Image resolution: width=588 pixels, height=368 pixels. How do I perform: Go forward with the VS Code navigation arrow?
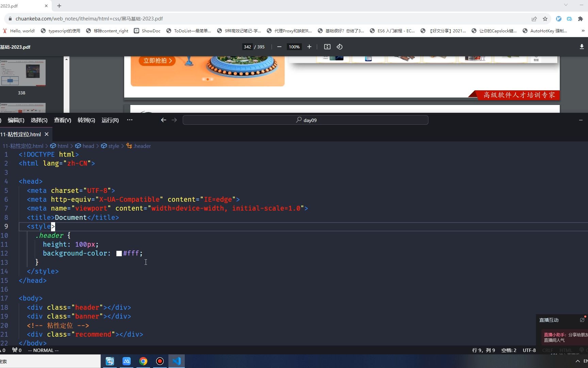[174, 120]
